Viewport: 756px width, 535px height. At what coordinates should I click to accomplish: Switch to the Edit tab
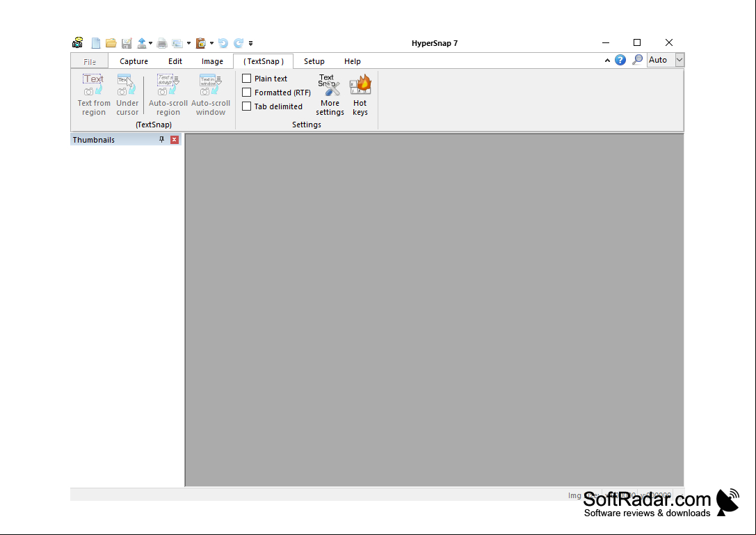tap(175, 61)
